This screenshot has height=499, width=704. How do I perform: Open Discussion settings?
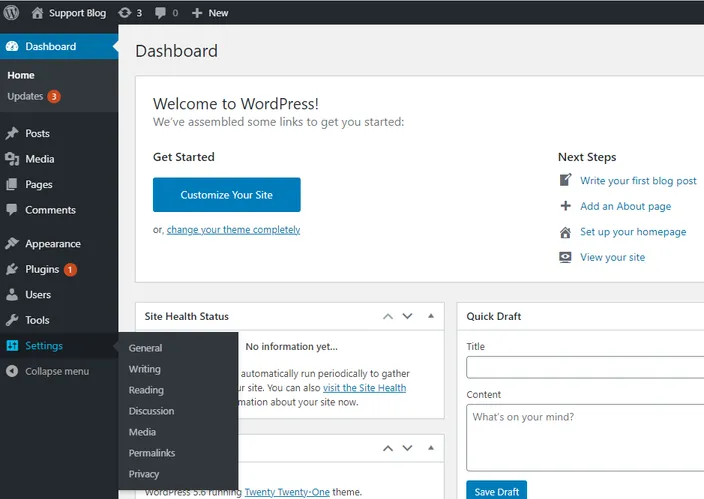(151, 411)
